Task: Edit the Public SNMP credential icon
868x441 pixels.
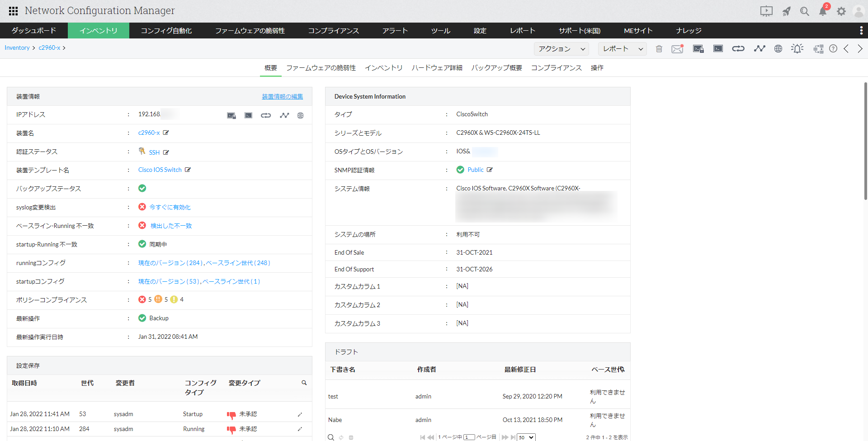Action: point(490,170)
